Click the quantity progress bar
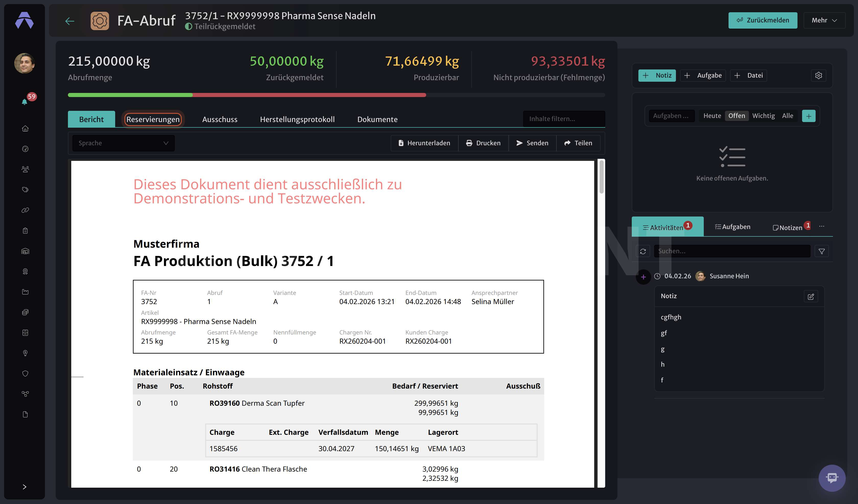The image size is (858, 504). click(x=336, y=95)
